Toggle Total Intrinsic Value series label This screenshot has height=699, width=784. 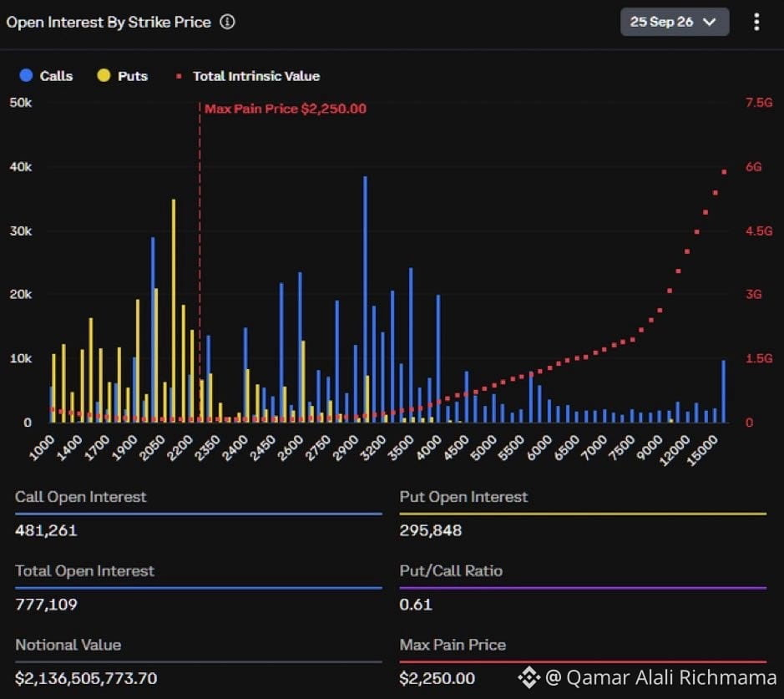tap(256, 76)
